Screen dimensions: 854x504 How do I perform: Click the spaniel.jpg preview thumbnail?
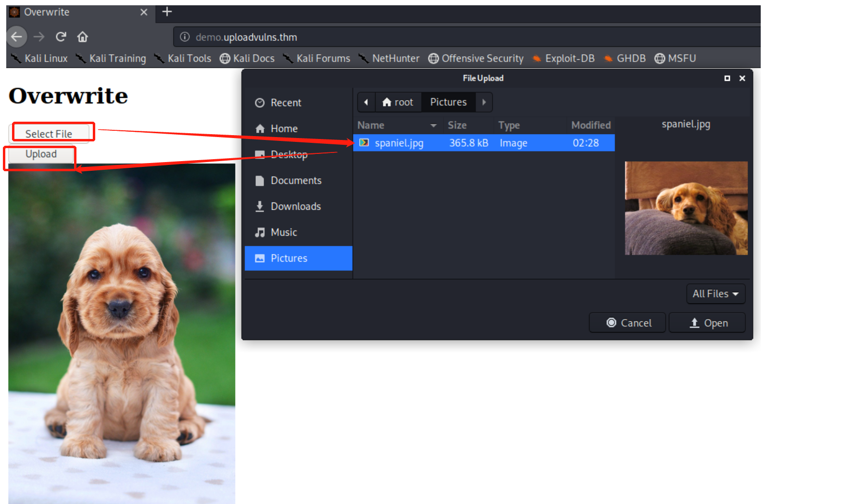(686, 208)
